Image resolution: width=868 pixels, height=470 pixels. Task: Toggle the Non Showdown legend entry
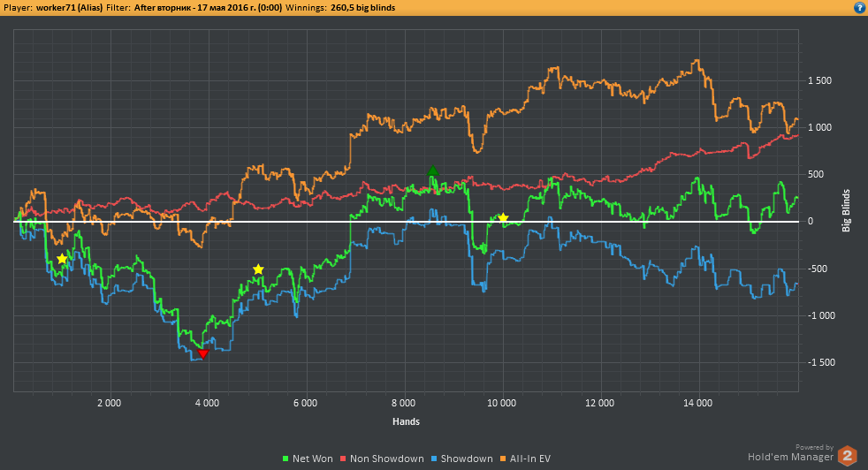tap(382, 459)
